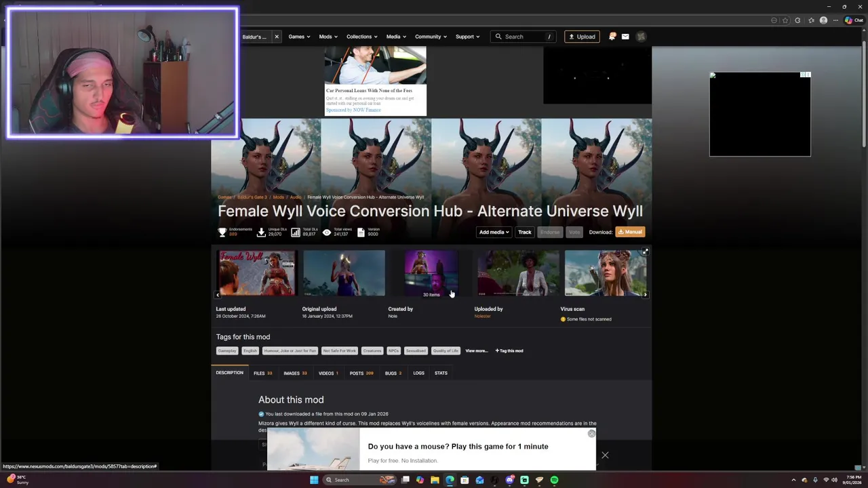Close the Baldur's Gate game filter
Image resolution: width=868 pixels, height=488 pixels.
(277, 37)
